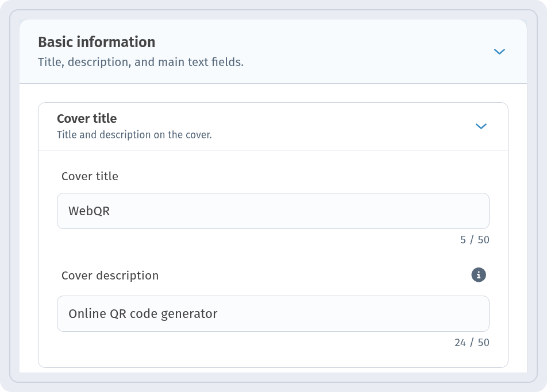Focus the Cover title field containing WebQR
The height and width of the screenshot is (392, 547).
click(x=273, y=211)
